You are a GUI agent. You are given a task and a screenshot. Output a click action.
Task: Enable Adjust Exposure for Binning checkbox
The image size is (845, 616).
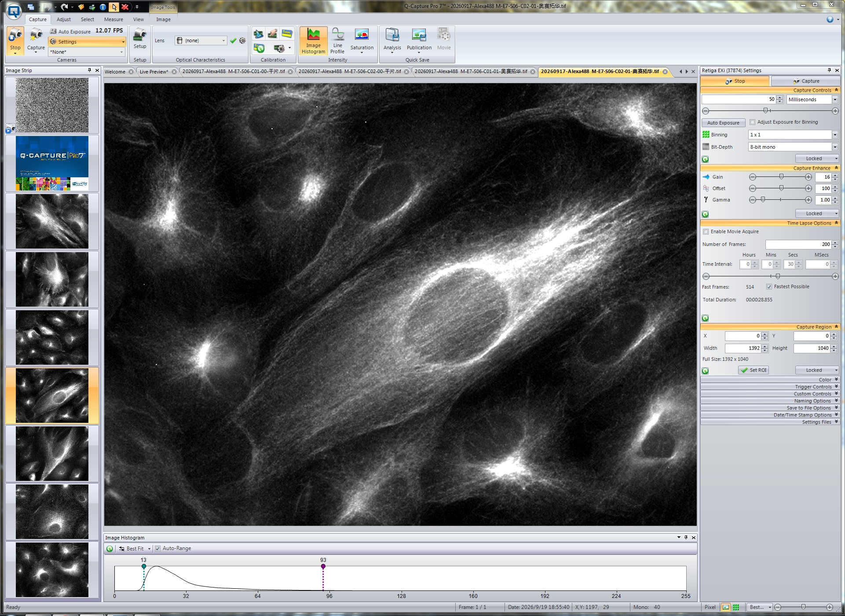(752, 122)
